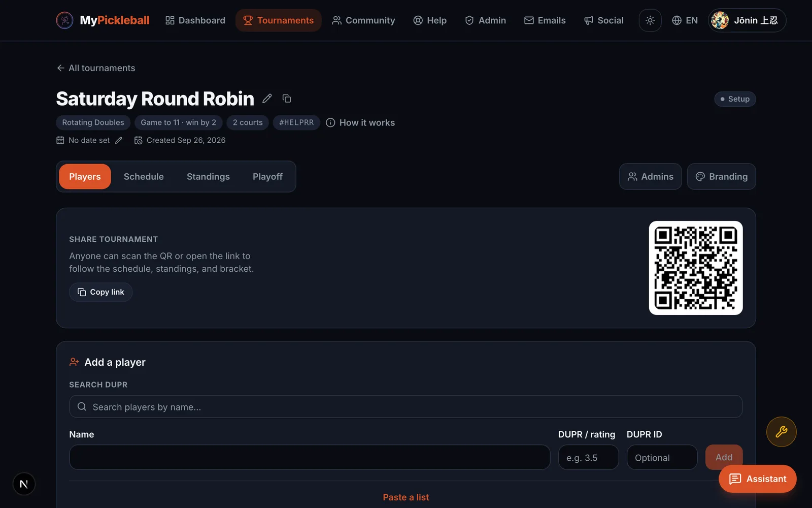Click the duplicate tournament copy icon
This screenshot has height=508, width=812.
pos(287,99)
